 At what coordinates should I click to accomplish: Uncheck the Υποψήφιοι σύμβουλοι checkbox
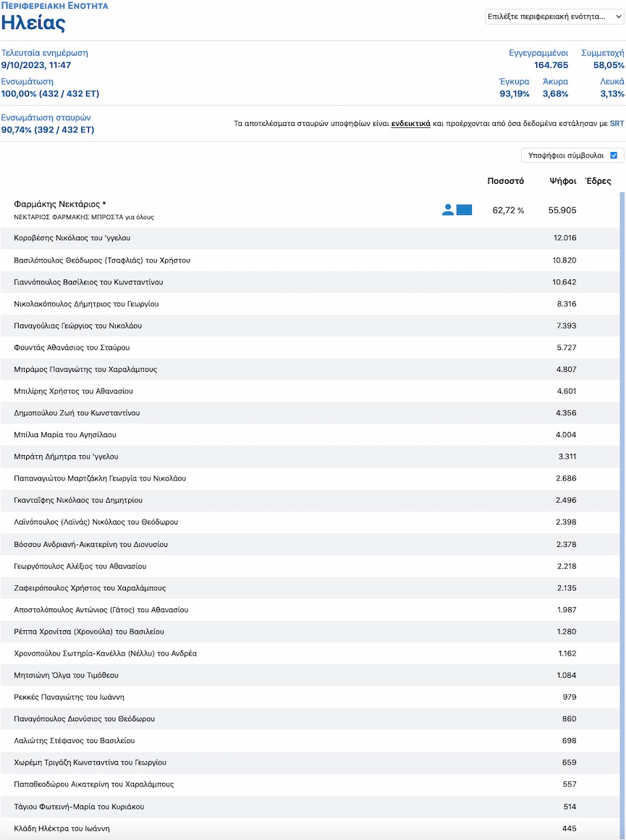coord(614,156)
